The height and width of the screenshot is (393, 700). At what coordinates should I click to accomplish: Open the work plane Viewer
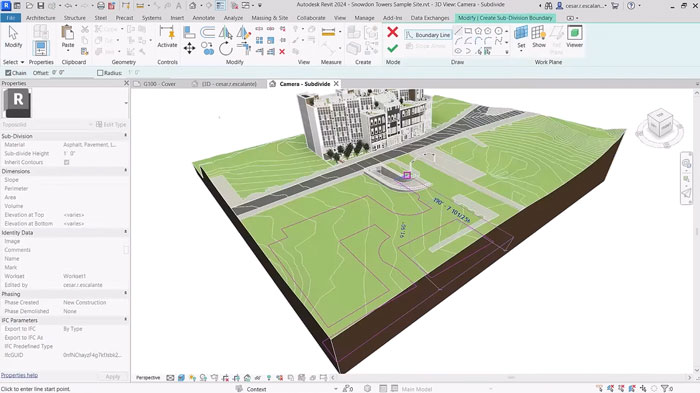575,37
